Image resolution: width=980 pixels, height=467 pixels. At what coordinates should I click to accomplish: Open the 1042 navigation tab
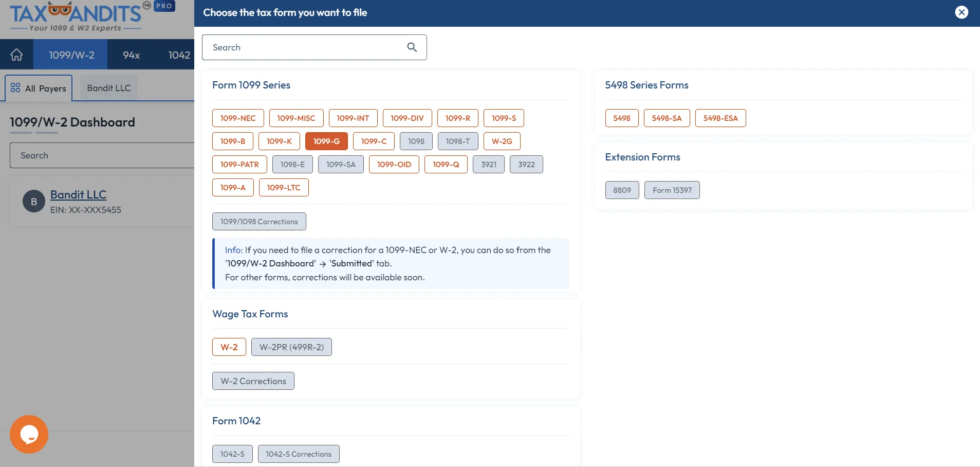[x=179, y=55]
